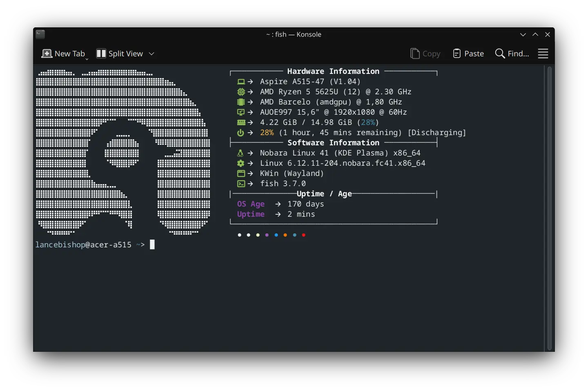
Task: Click the red color dot
Action: 303,235
